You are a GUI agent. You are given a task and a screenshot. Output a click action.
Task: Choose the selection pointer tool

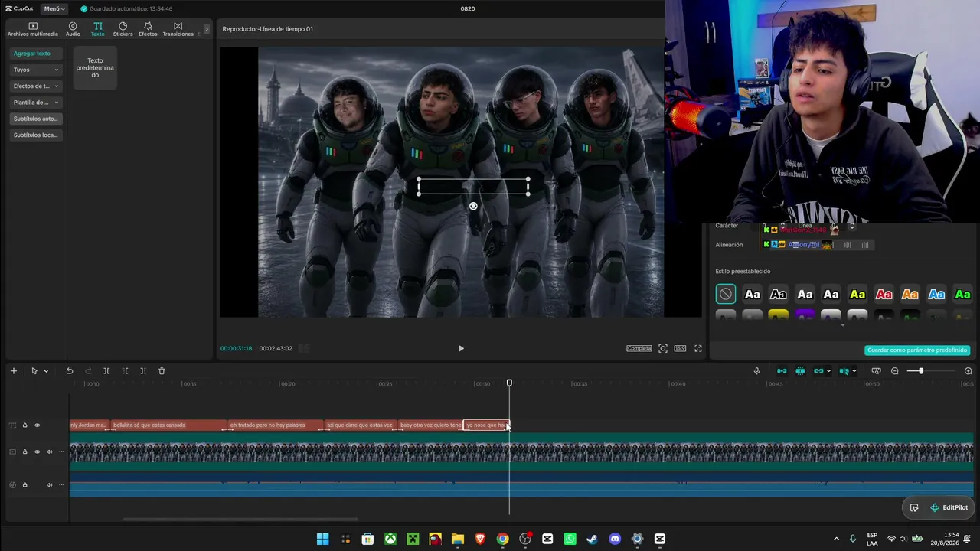point(34,371)
